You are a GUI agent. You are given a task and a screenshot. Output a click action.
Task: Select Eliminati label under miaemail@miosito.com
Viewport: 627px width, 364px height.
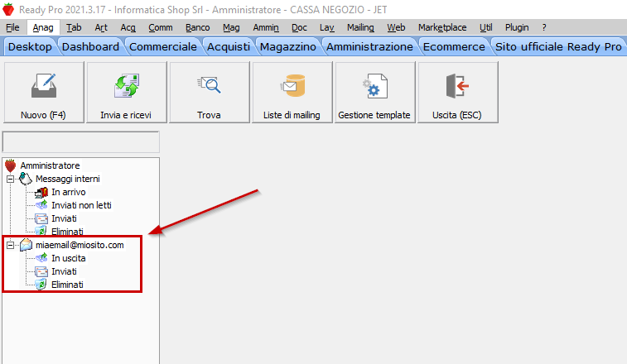pyautogui.click(x=67, y=285)
